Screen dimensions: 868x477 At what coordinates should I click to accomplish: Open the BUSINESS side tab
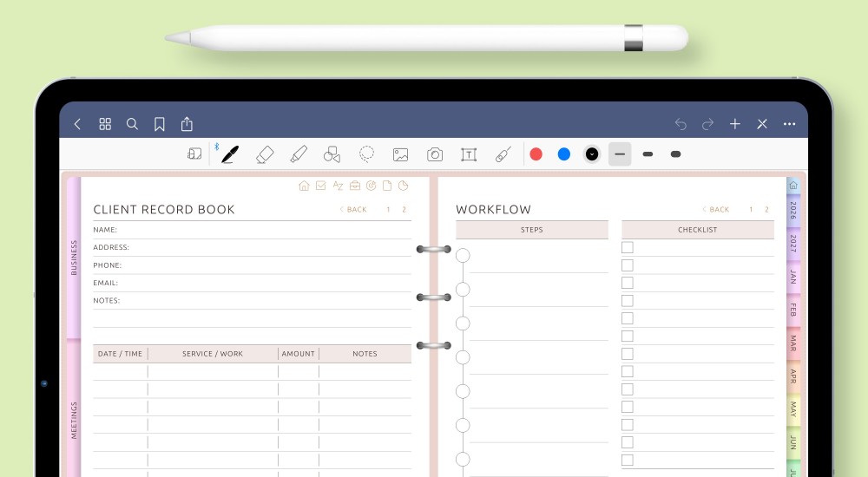click(74, 258)
